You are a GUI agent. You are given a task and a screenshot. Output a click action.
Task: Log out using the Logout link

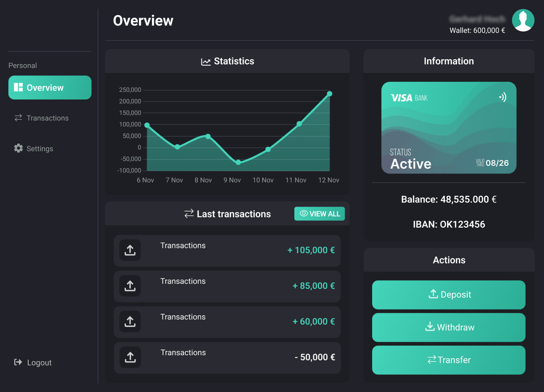(x=39, y=363)
